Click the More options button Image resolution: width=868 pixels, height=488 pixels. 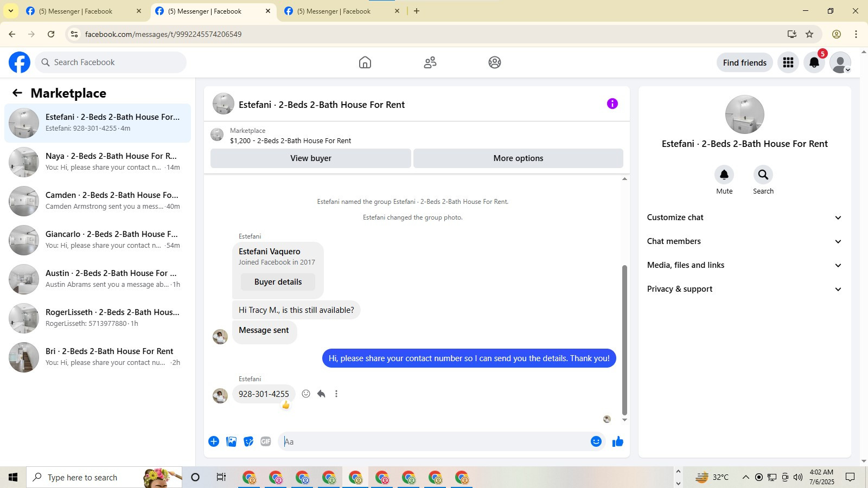518,158
